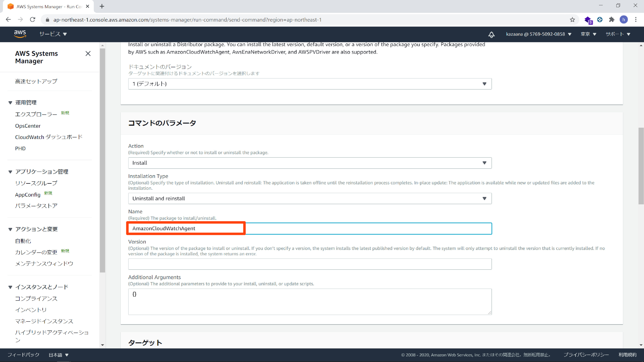This screenshot has width=644, height=362.
Task: Open パラメータストア in sidebar
Action: point(36,206)
